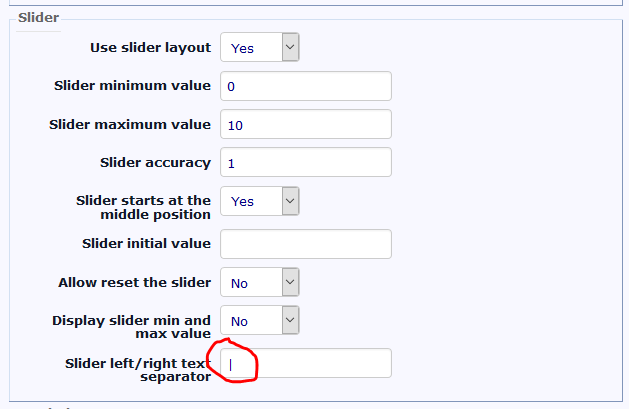Screen dimensions: 629x409
Task: Click the Slider left/right text separator field
Action: tap(305, 364)
